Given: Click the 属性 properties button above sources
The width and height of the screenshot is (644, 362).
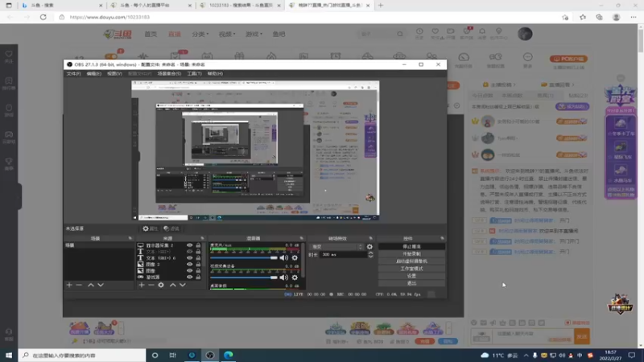Looking at the screenshot, I should [x=151, y=228].
